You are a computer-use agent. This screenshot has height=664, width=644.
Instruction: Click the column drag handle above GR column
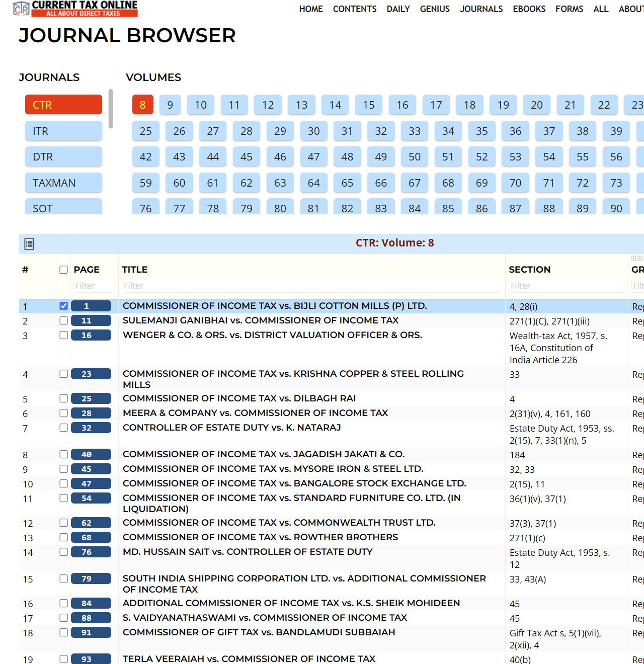click(637, 258)
